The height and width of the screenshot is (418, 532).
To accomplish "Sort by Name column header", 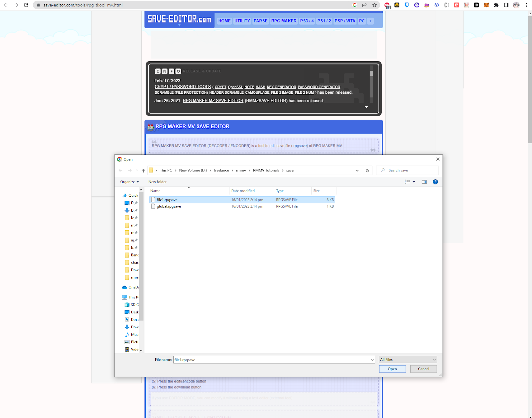I will [x=189, y=191].
